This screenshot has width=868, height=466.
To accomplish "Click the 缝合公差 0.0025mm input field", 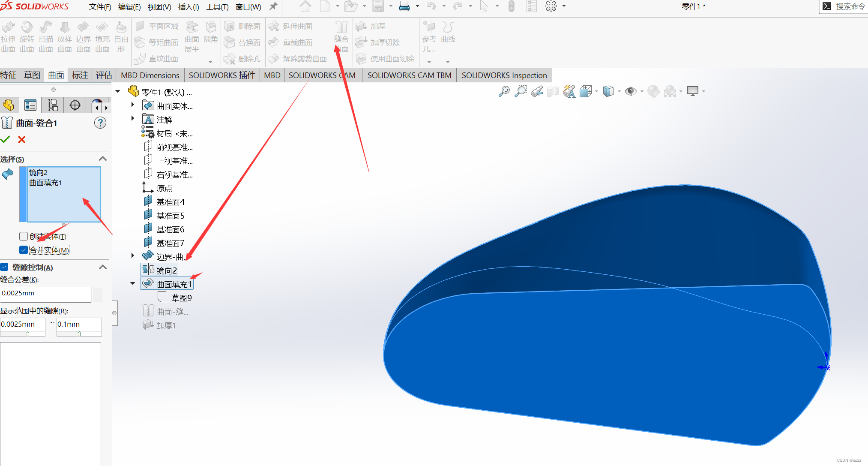I will click(x=45, y=294).
